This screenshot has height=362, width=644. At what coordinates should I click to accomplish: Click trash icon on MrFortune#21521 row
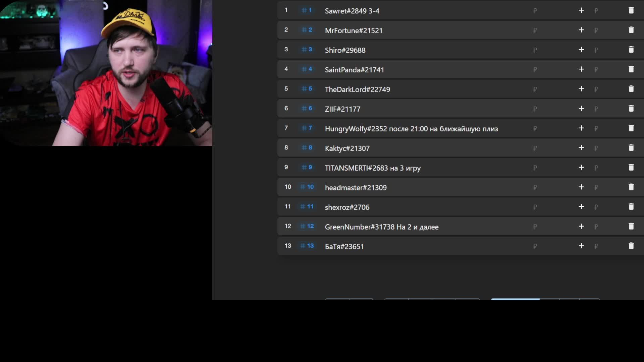point(631,30)
